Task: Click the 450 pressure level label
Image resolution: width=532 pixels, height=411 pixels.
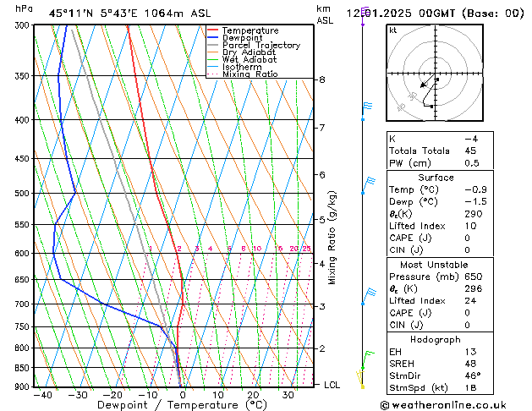Action: [x=24, y=158]
